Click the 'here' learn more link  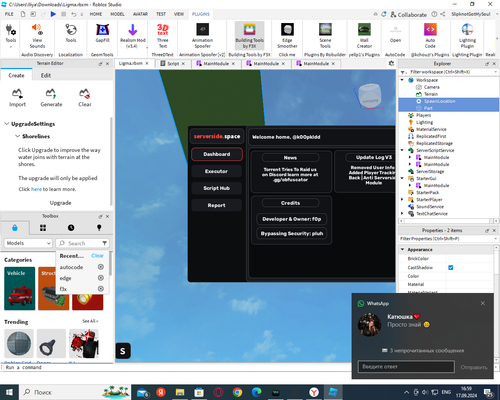click(36, 189)
